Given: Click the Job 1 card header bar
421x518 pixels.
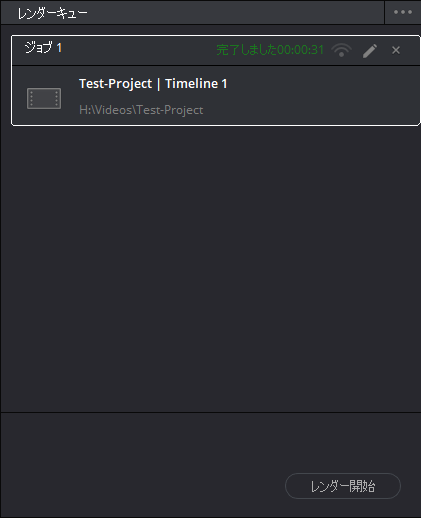Looking at the screenshot, I should [x=215, y=50].
